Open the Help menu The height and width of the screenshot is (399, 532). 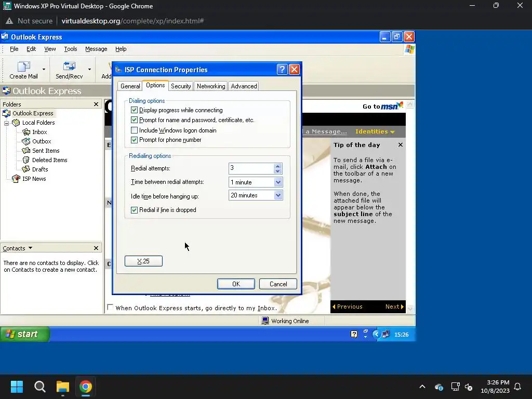tap(121, 49)
